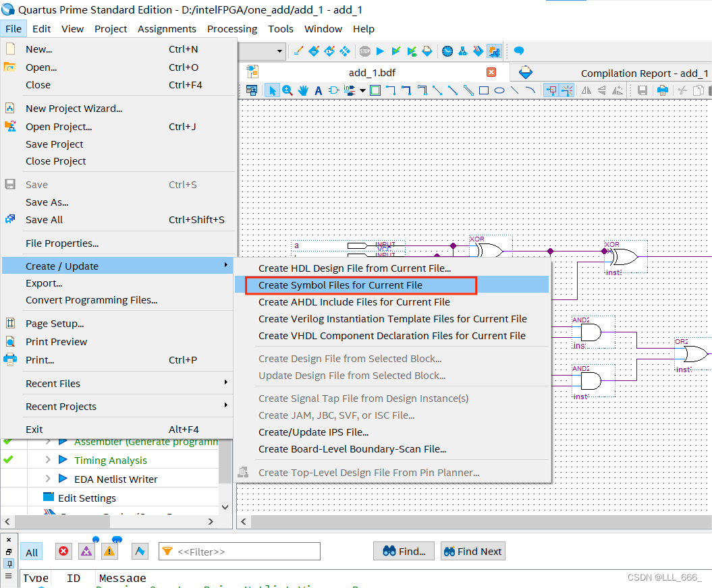Viewport: 712px width, 588px height.
Task: Click the Detach Window icon in editor toolbar
Action: pyautogui.click(x=251, y=90)
